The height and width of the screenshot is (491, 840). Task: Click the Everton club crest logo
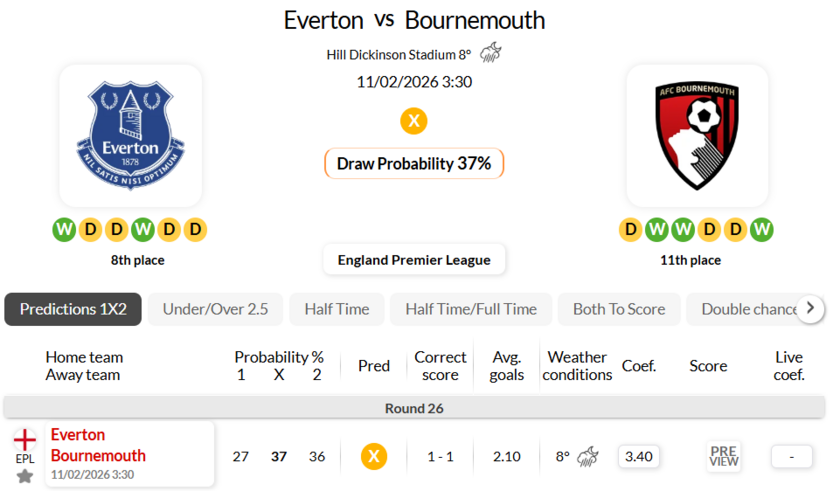pyautogui.click(x=130, y=135)
